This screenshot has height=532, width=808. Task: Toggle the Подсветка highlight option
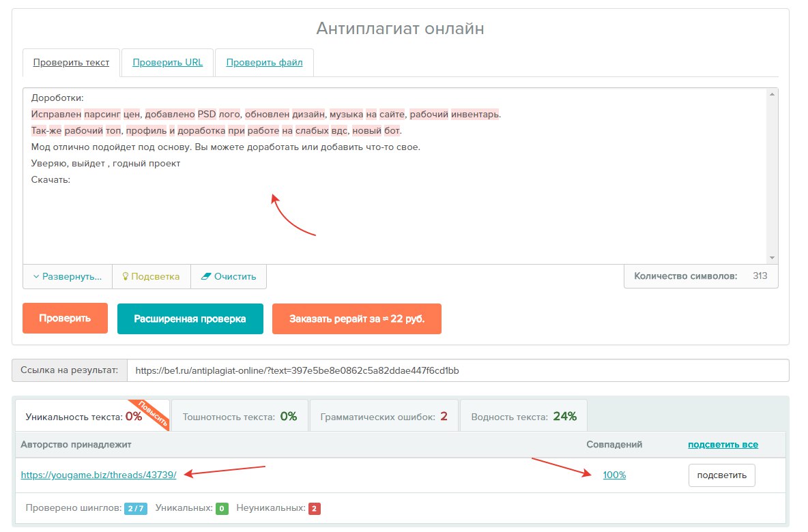point(151,276)
